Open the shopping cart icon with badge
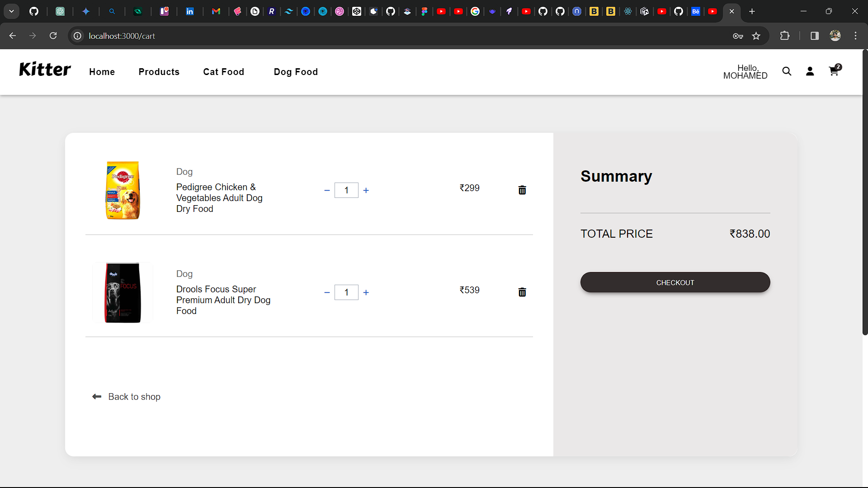This screenshot has height=488, width=868. point(834,71)
